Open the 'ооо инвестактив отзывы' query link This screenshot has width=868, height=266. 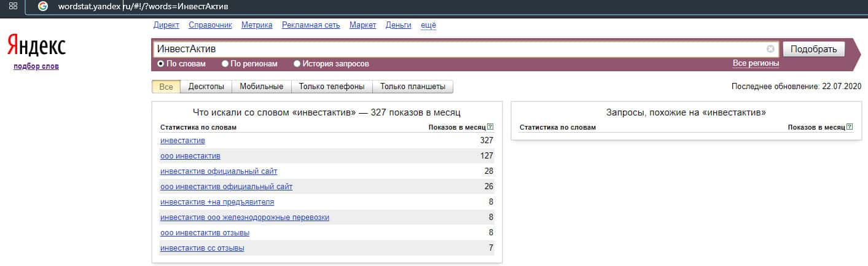[x=205, y=233]
